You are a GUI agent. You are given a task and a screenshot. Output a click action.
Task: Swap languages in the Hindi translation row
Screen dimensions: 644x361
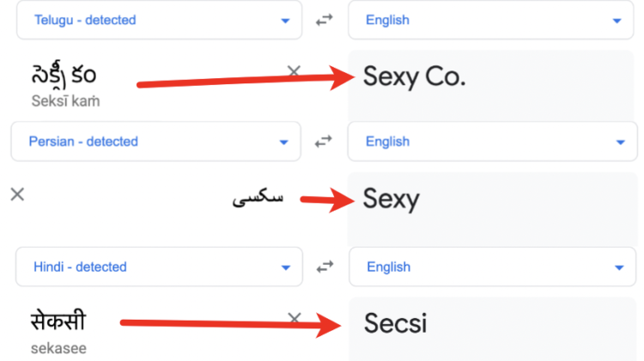tap(325, 266)
